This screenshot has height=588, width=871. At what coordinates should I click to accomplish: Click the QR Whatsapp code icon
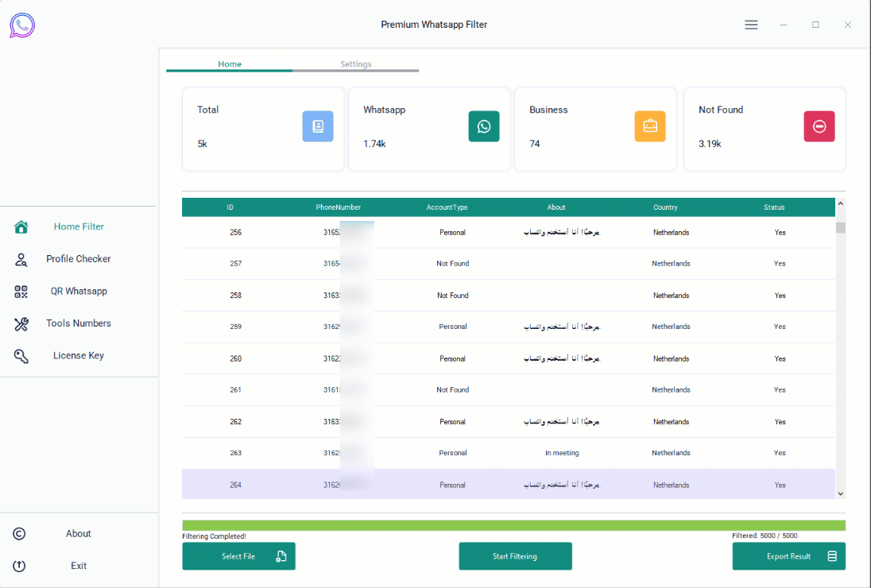(x=21, y=292)
